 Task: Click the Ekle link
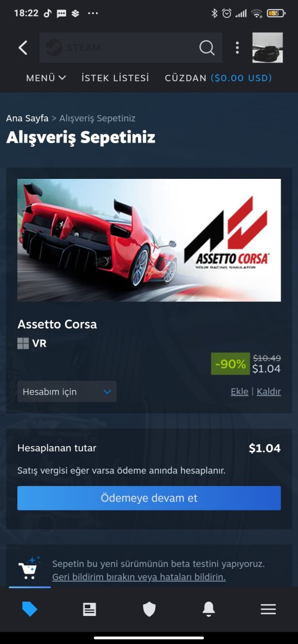[239, 391]
